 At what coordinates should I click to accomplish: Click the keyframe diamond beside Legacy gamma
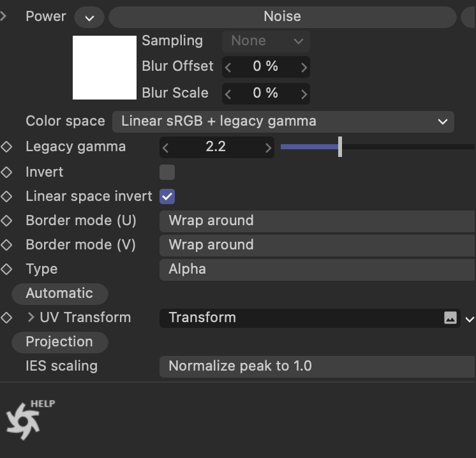6,147
